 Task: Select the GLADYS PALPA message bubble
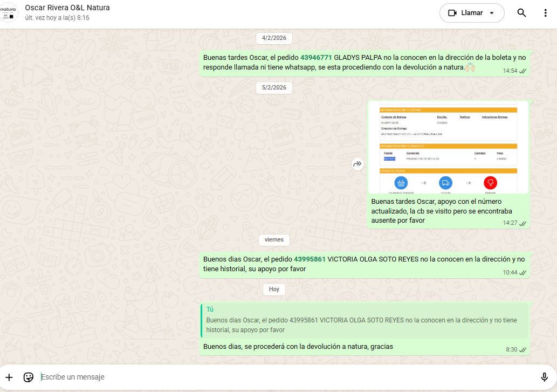364,63
